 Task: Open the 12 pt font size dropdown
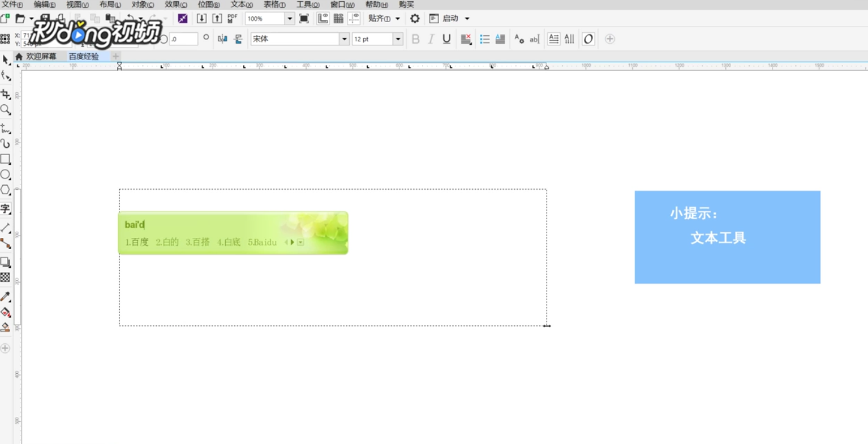[398, 39]
